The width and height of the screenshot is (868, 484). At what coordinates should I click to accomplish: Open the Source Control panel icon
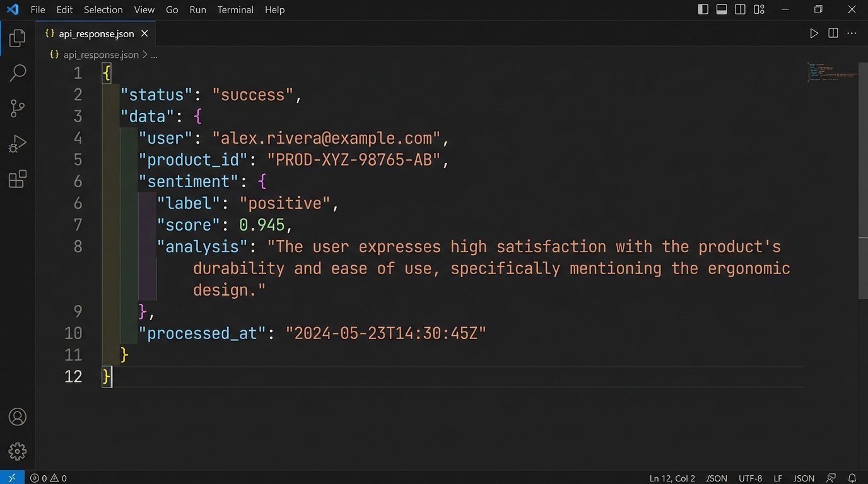click(x=17, y=108)
